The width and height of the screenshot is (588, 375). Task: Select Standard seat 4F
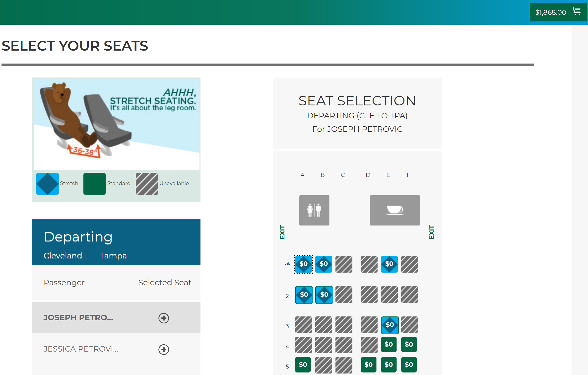coord(409,345)
